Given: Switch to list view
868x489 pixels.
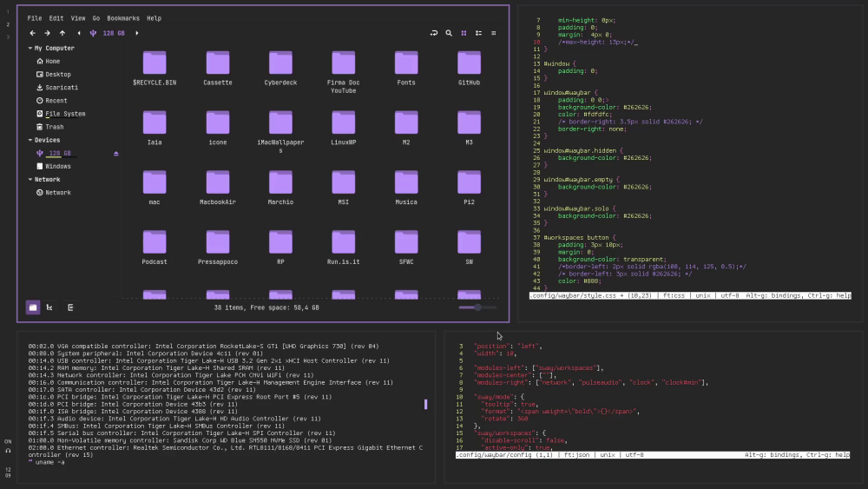Looking at the screenshot, I should 479,33.
